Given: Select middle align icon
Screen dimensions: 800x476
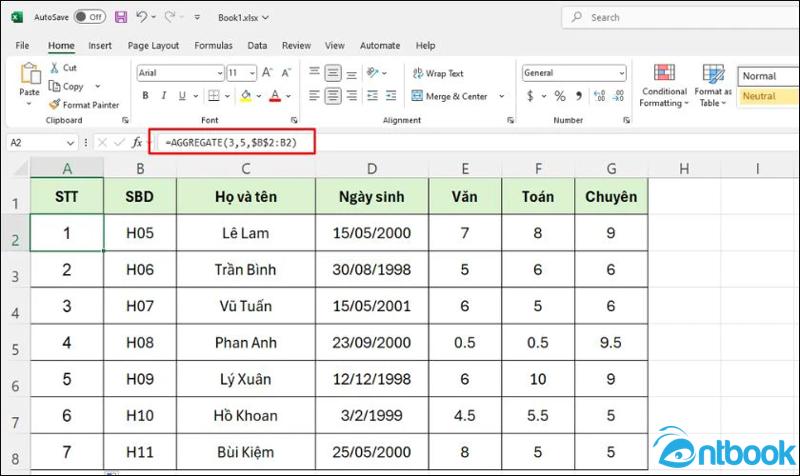Looking at the screenshot, I should (333, 73).
